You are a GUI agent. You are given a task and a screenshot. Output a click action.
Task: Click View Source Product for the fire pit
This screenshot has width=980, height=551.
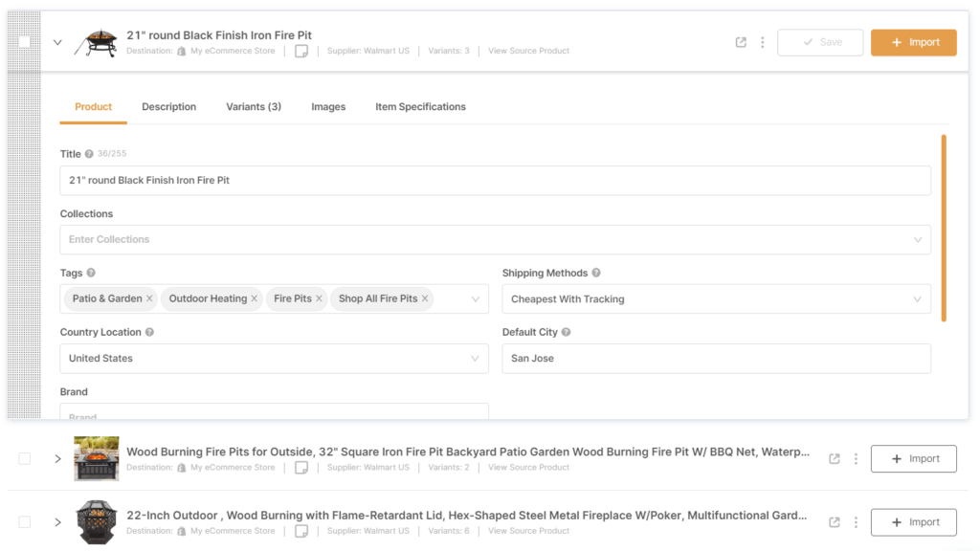[527, 51]
